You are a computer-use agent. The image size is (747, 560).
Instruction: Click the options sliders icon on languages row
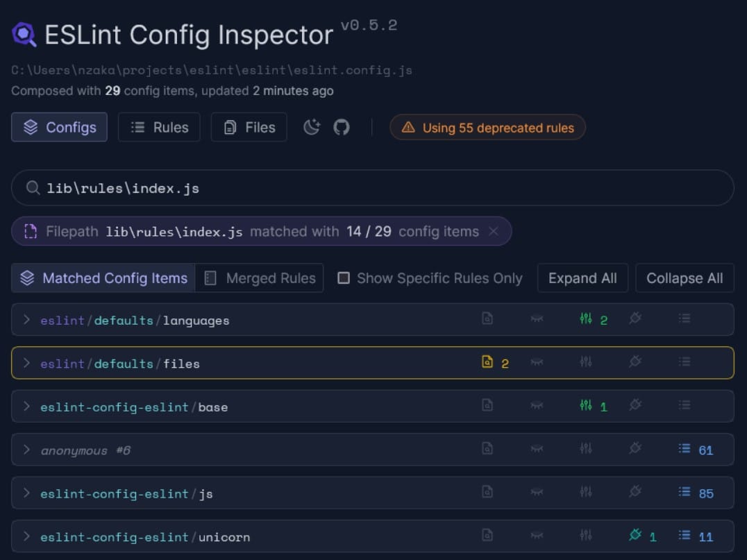point(586,319)
